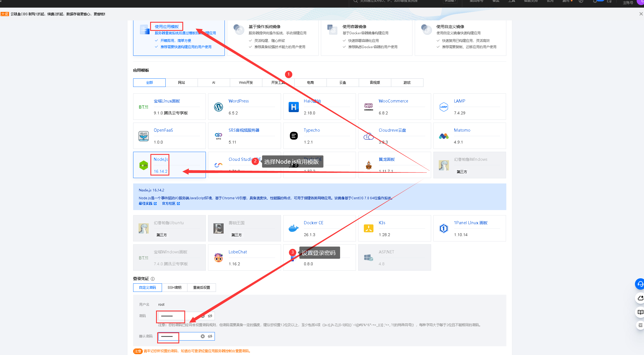Switch to the Web开发 template tab
This screenshot has height=355, width=644.
[246, 83]
